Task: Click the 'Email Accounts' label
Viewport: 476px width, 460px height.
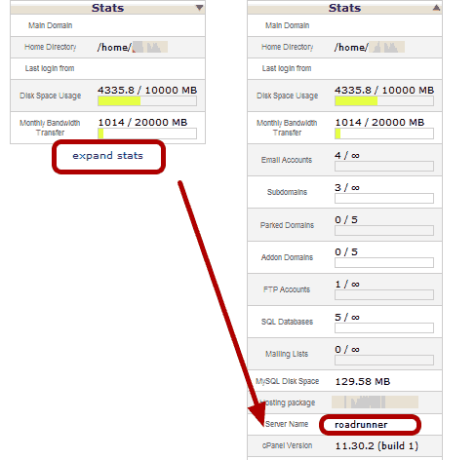Action: pos(287,160)
